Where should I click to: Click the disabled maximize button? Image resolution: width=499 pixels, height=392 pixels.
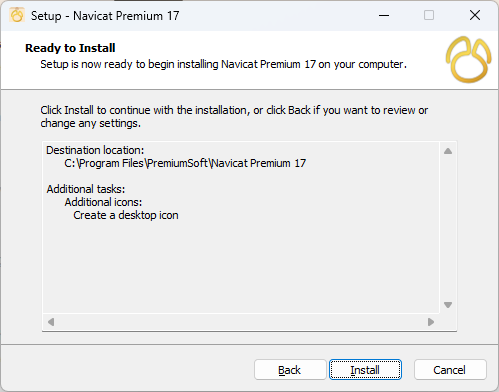[x=429, y=15]
